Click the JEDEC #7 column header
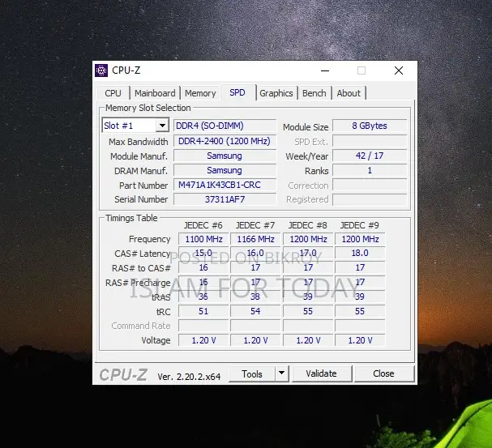Viewport: 492px width, 448px height. [x=255, y=225]
